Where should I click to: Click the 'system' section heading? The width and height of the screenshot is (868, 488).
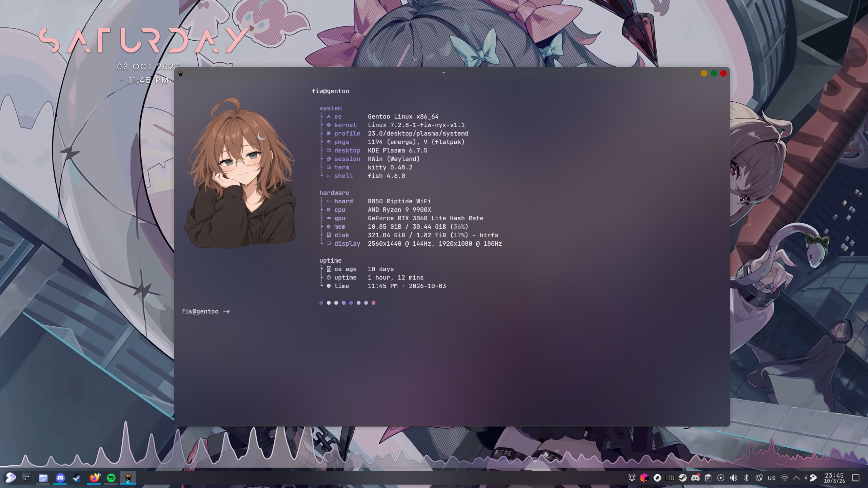point(331,108)
